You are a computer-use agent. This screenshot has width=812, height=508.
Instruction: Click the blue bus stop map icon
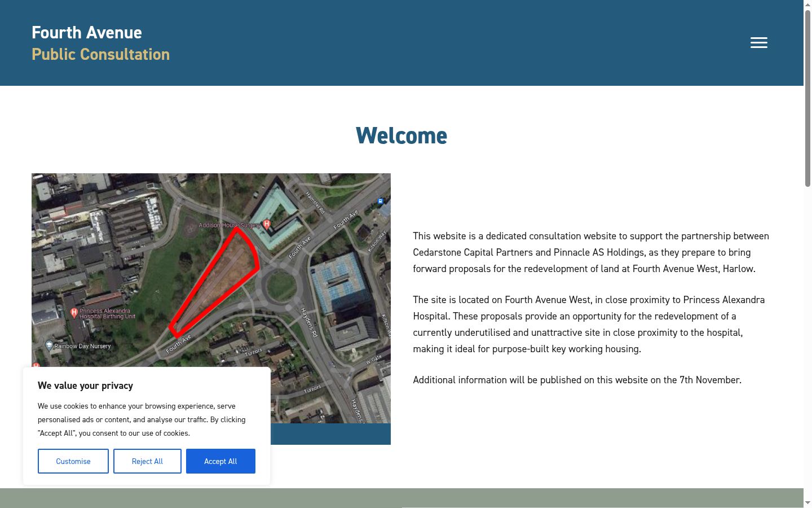[x=380, y=201]
